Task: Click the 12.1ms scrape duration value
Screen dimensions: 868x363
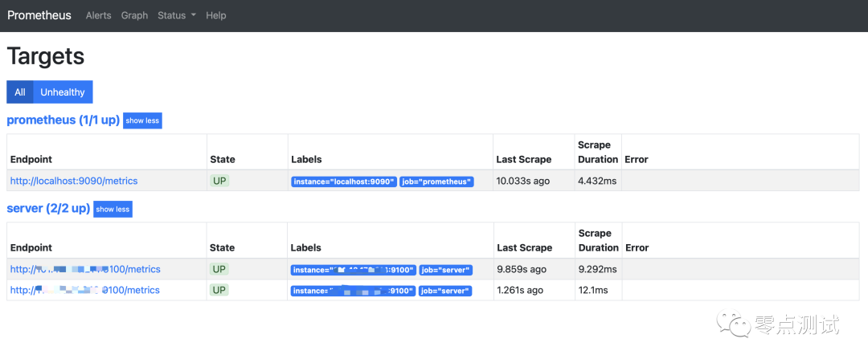Action: (594, 290)
